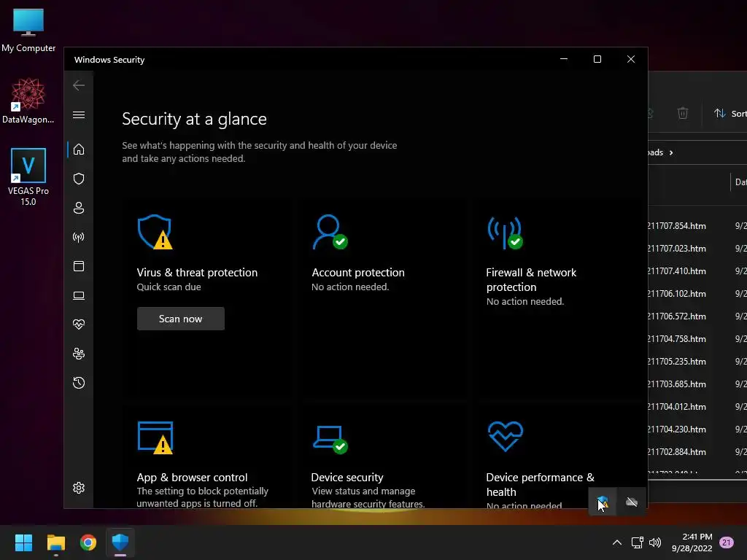This screenshot has height=560, width=747.
Task: Click the App & browser control tile icon
Action: point(155,437)
